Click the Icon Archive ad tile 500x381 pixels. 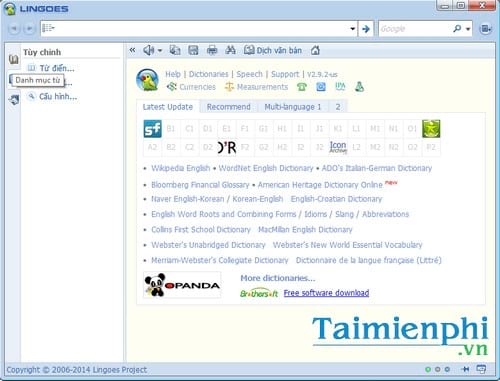tap(338, 147)
